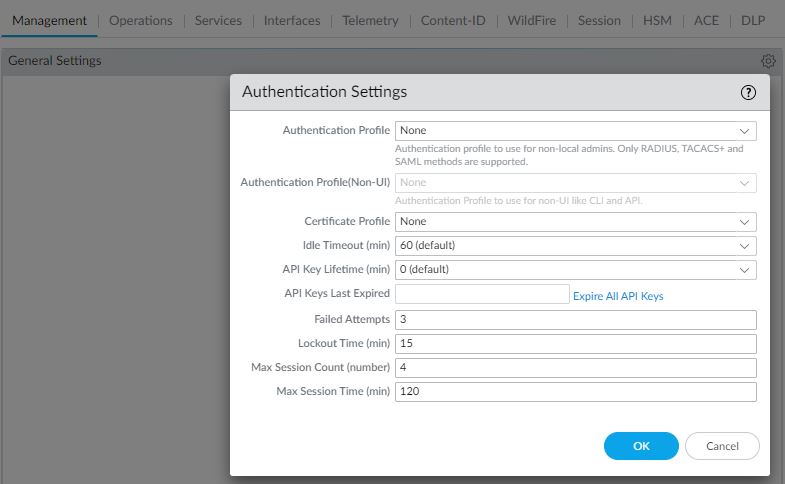Open the Services tab

point(218,20)
